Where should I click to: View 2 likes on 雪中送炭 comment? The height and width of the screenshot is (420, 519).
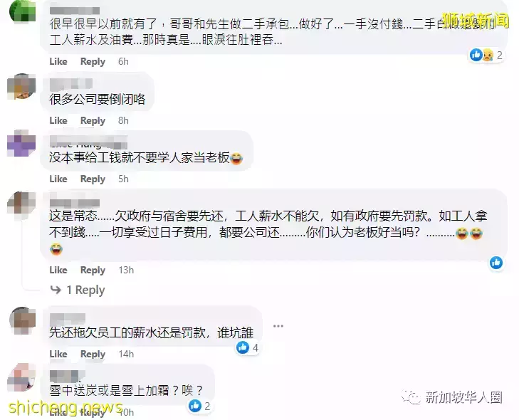pyautogui.click(x=199, y=406)
